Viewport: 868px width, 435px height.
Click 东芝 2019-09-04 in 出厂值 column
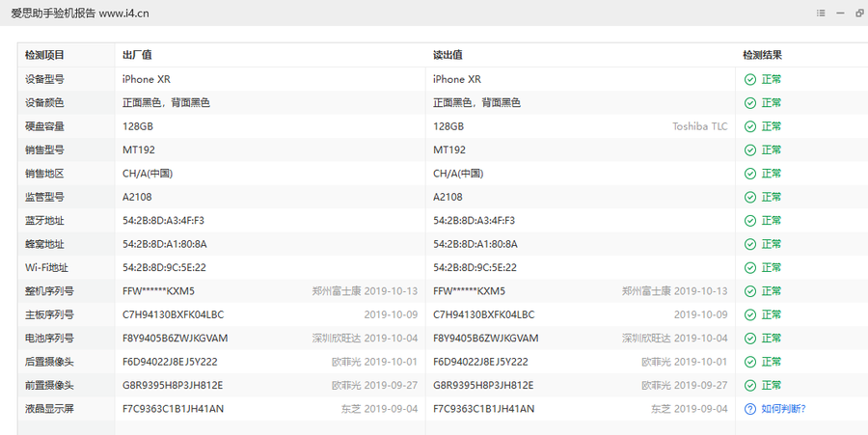[379, 409]
